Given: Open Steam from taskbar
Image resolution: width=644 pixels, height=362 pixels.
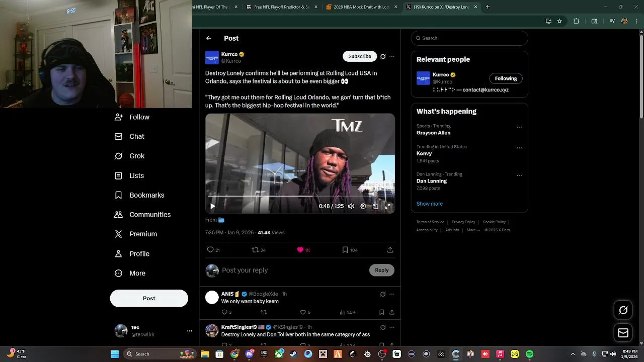Looking at the screenshot, I should (293, 354).
